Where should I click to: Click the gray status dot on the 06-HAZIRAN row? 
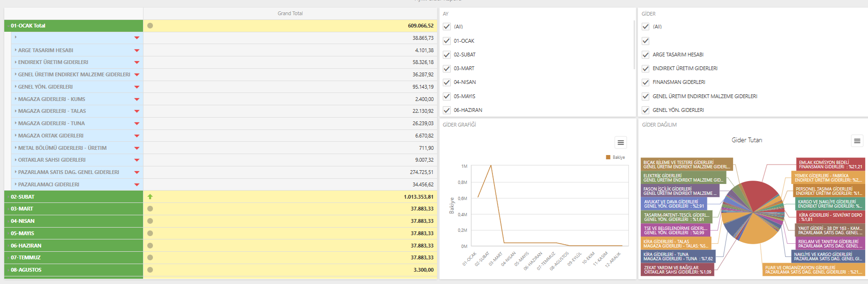pyautogui.click(x=150, y=246)
